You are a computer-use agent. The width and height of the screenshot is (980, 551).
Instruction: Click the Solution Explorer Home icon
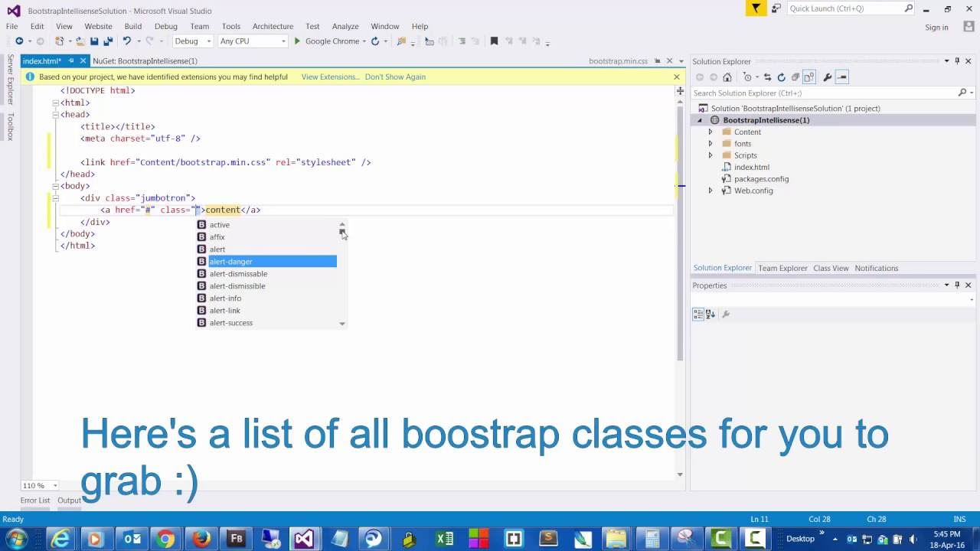pos(727,77)
